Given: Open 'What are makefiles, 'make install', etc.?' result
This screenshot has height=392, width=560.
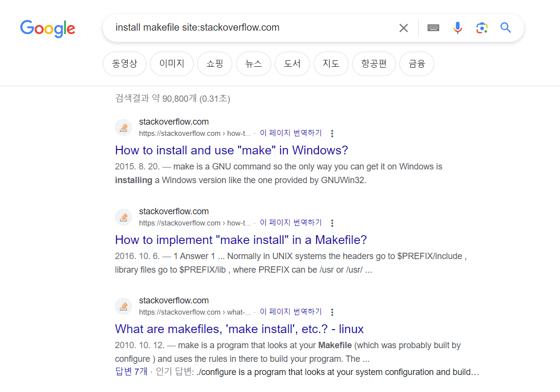Looking at the screenshot, I should click(x=239, y=329).
